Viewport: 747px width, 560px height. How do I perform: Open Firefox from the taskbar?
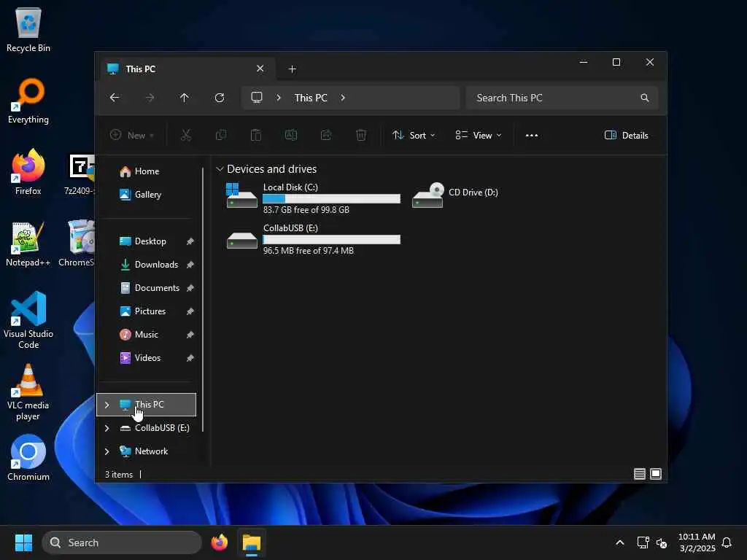click(220, 542)
